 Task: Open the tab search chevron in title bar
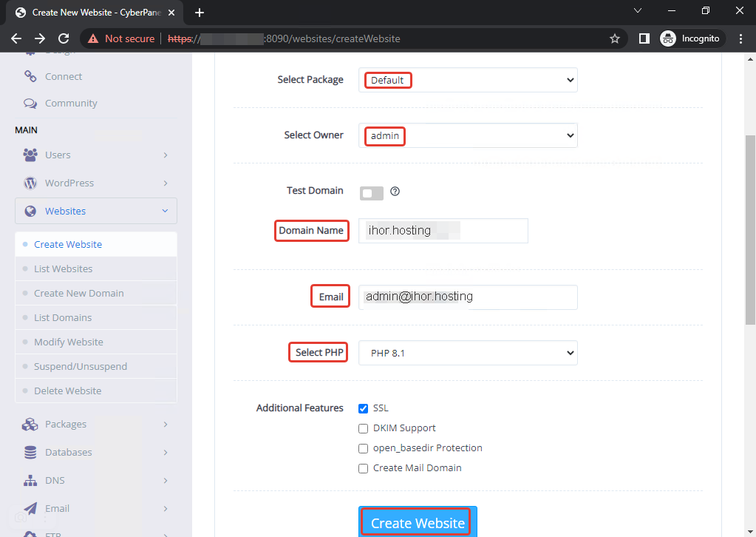[x=638, y=10]
